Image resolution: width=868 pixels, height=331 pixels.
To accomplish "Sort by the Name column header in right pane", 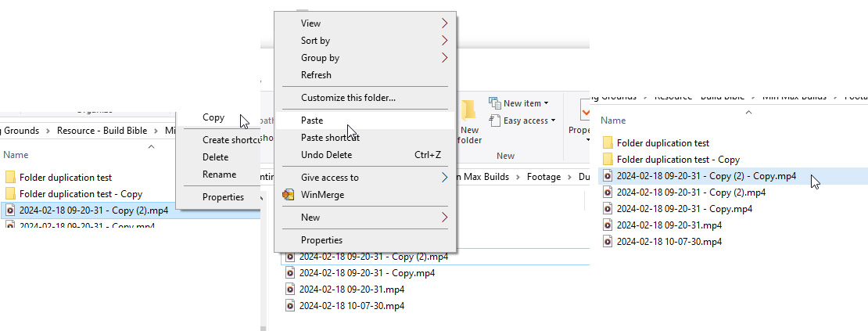I will 613,120.
